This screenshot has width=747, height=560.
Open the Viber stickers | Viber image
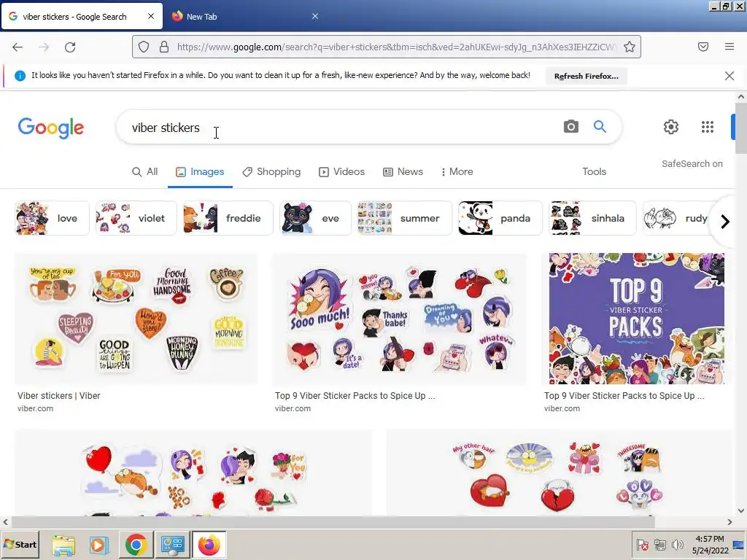coord(136,319)
